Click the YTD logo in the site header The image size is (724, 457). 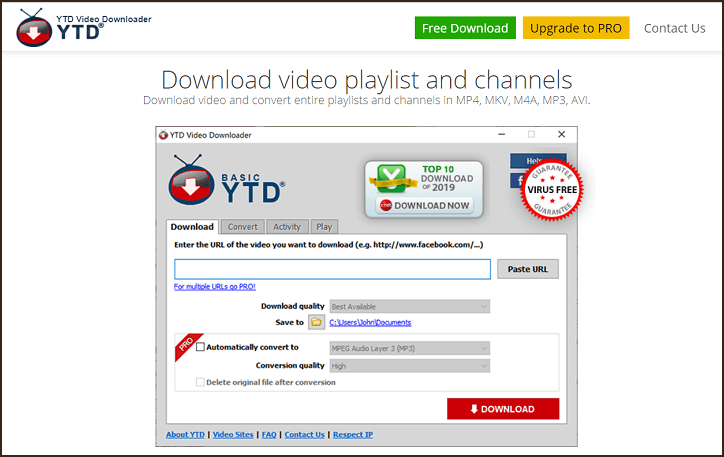coord(60,30)
